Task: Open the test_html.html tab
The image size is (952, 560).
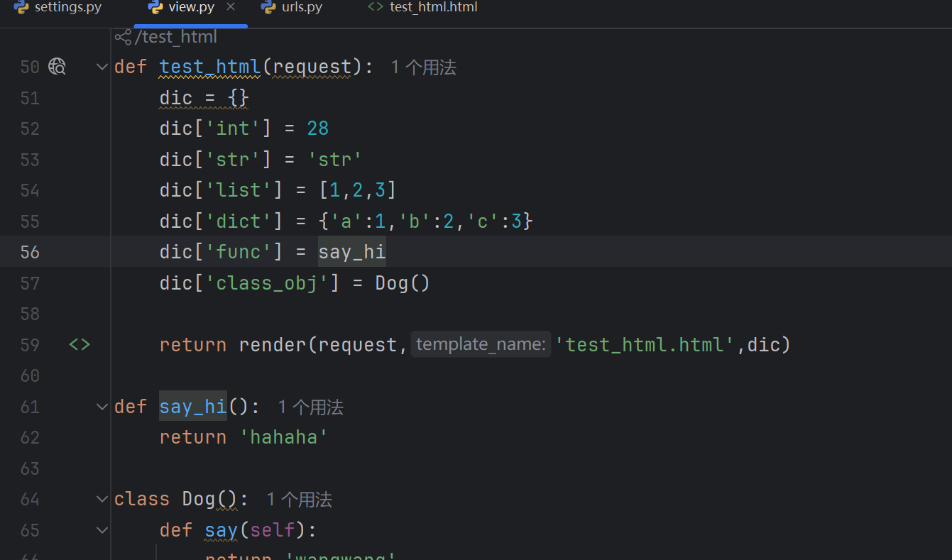Action: click(x=433, y=8)
